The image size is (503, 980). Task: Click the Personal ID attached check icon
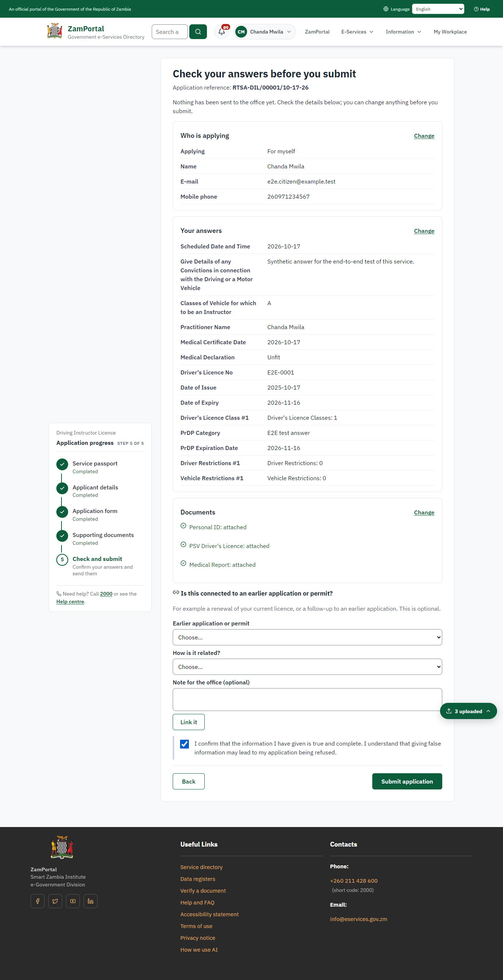(x=183, y=525)
